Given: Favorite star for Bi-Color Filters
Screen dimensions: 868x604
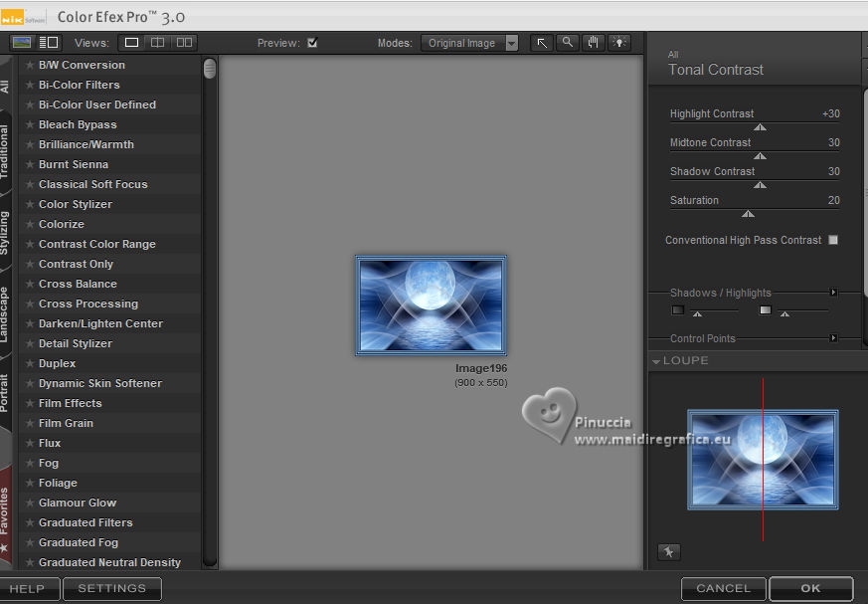Looking at the screenshot, I should tap(30, 85).
